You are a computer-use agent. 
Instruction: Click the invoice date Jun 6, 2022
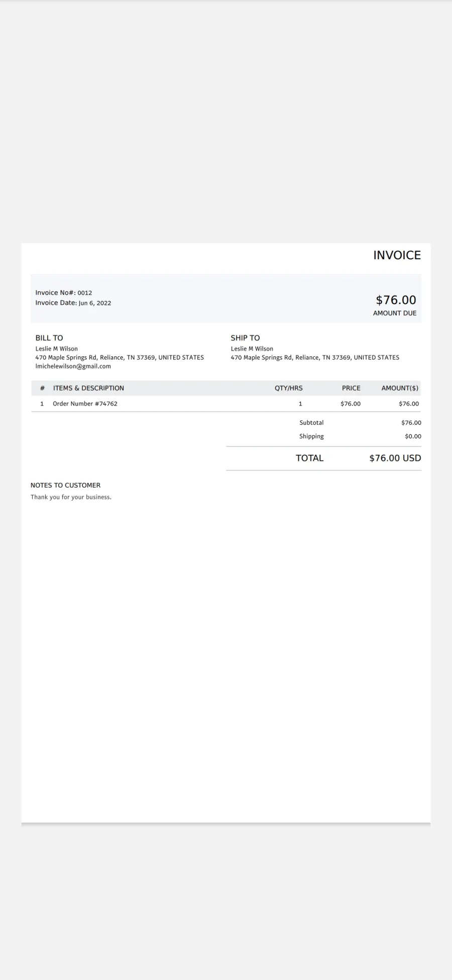[95, 303]
